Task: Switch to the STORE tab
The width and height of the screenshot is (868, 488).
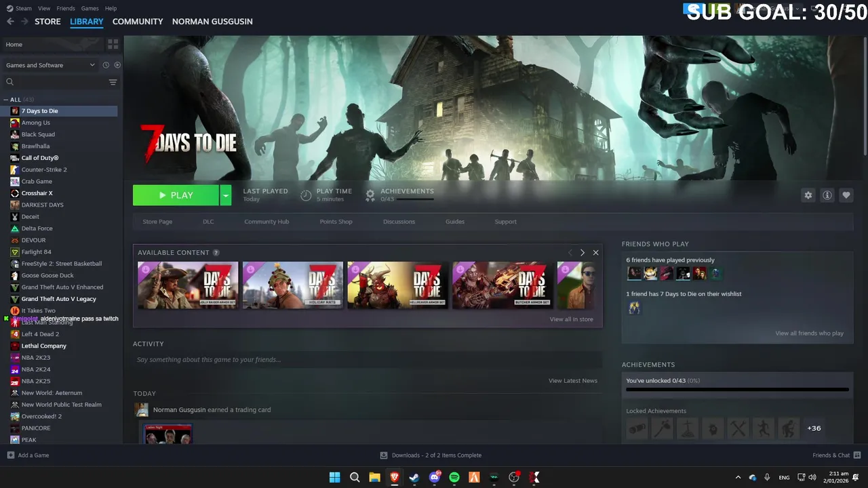Action: point(47,22)
